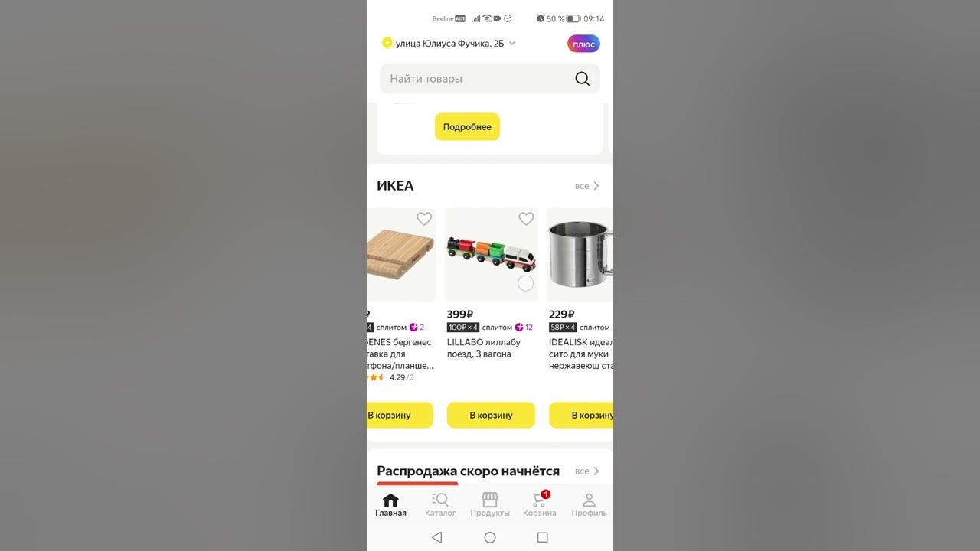Screen dimensions: 980x551
Task: Open the IDEALISK sieve product image
Action: tap(581, 254)
